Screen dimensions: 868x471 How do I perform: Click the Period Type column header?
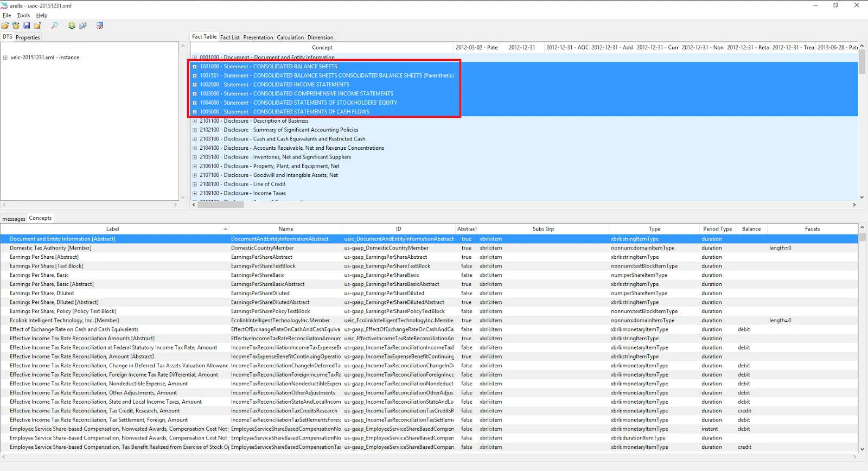717,229
